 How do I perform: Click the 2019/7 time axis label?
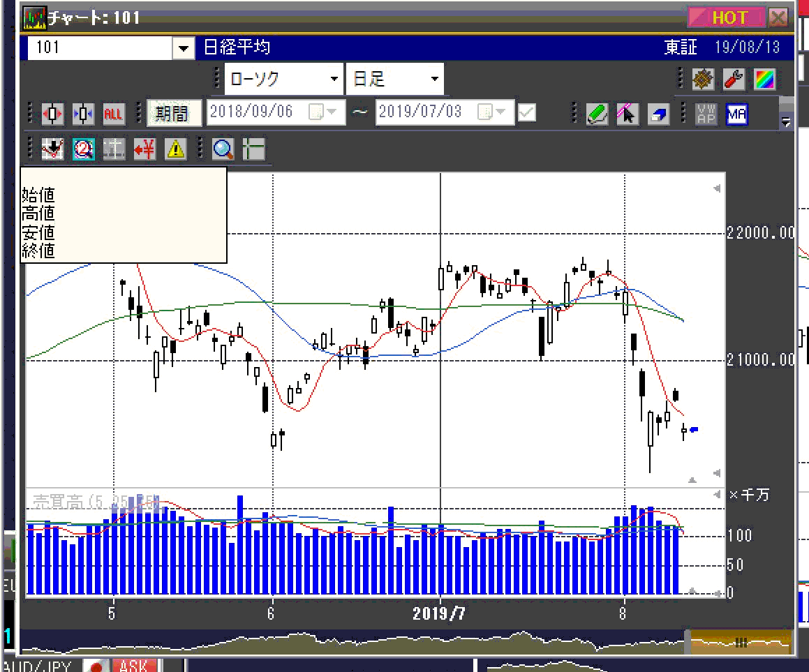pyautogui.click(x=439, y=613)
